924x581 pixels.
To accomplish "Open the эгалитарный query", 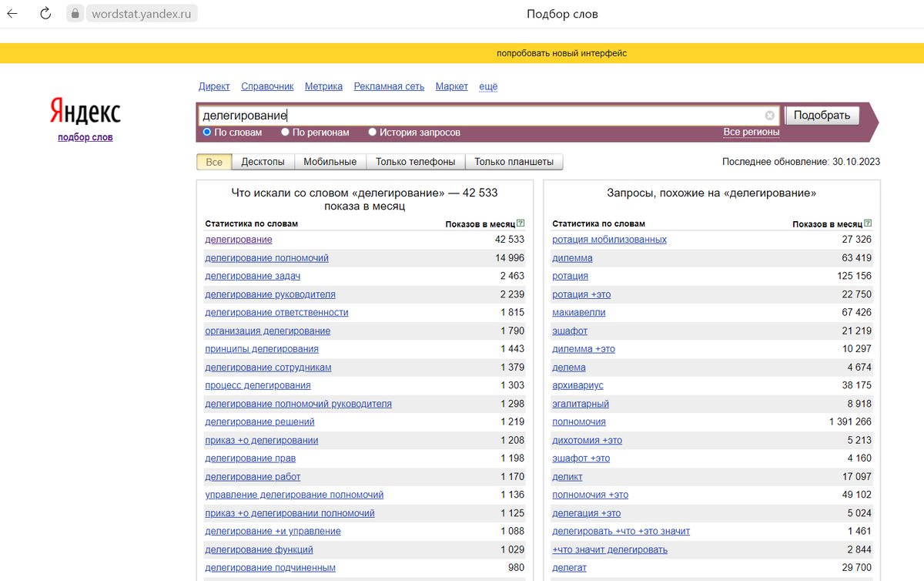I will 581,404.
